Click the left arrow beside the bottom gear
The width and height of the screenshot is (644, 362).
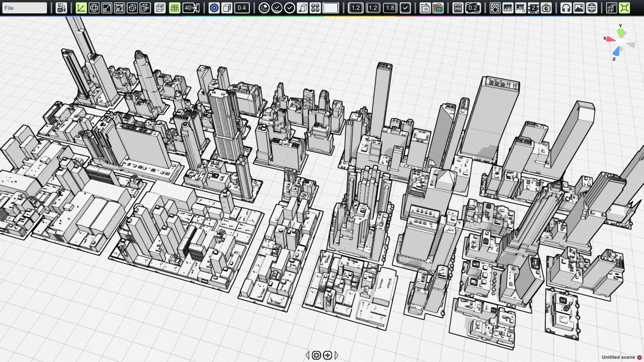pyautogui.click(x=308, y=356)
